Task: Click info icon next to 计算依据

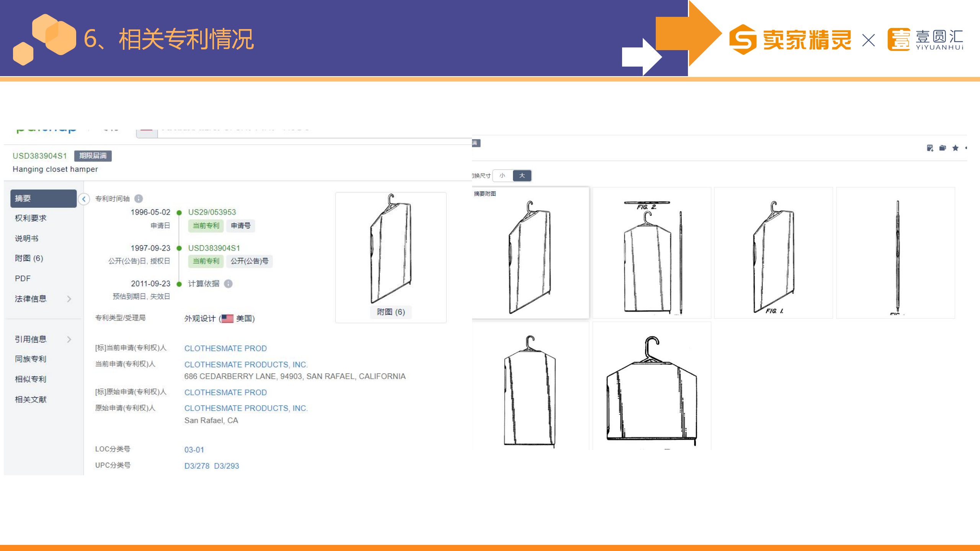Action: point(228,284)
